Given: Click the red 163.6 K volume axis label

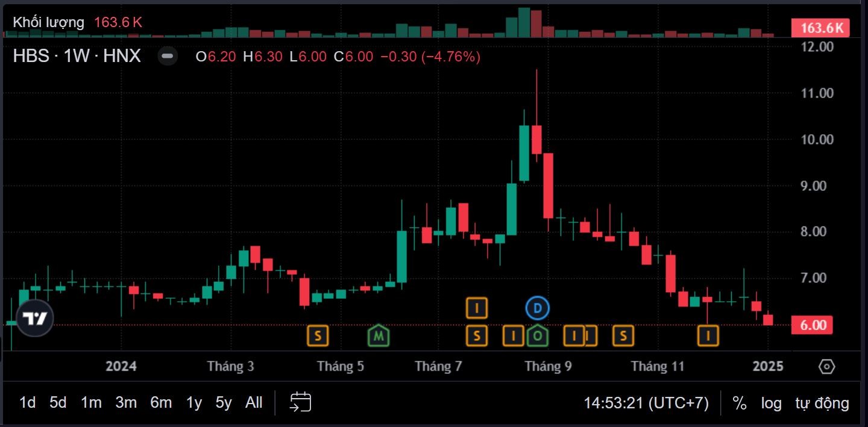Looking at the screenshot, I should pos(820,28).
